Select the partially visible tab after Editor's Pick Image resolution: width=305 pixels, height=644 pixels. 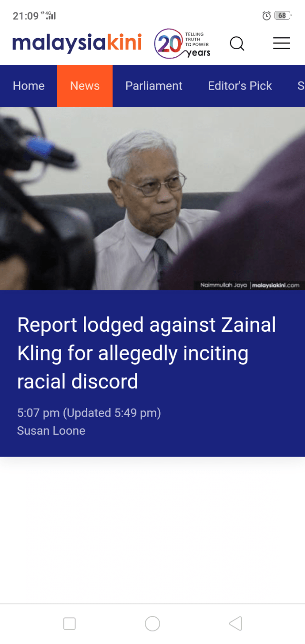coord(300,86)
